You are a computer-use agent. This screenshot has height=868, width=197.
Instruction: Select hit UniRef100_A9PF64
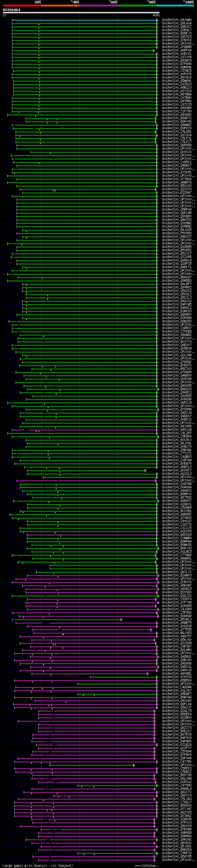[176, 50]
